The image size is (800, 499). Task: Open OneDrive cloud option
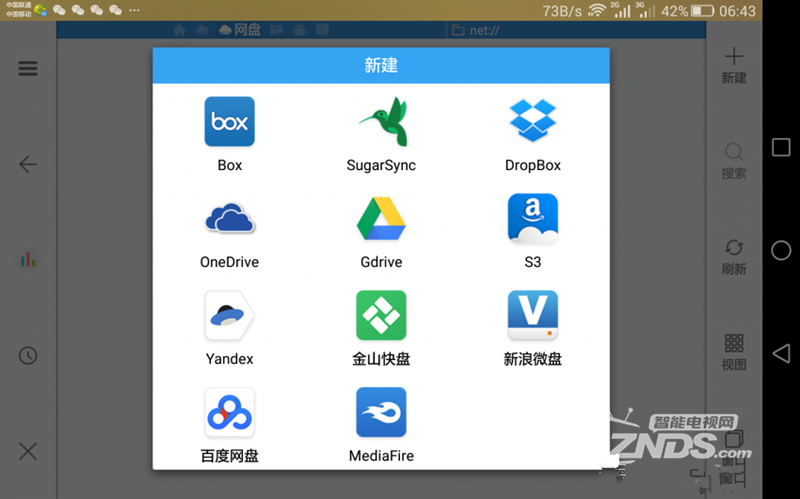(229, 219)
